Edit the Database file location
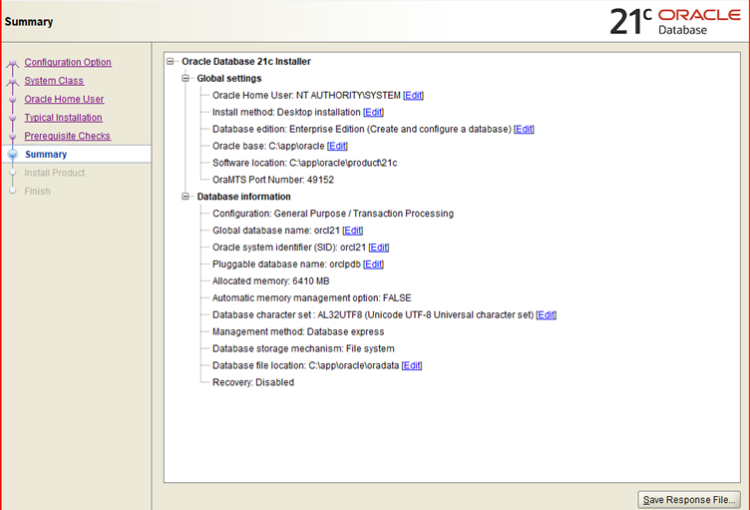The height and width of the screenshot is (510, 750). (x=411, y=366)
